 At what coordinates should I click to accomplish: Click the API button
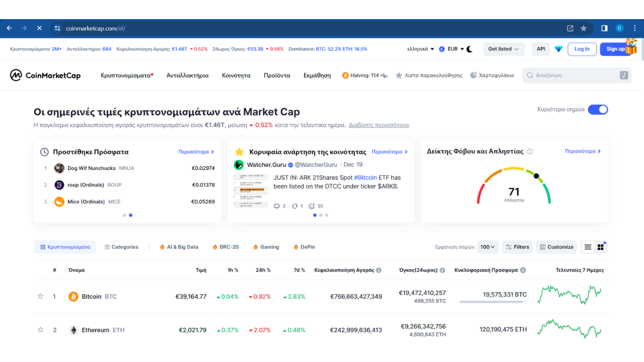pyautogui.click(x=541, y=49)
